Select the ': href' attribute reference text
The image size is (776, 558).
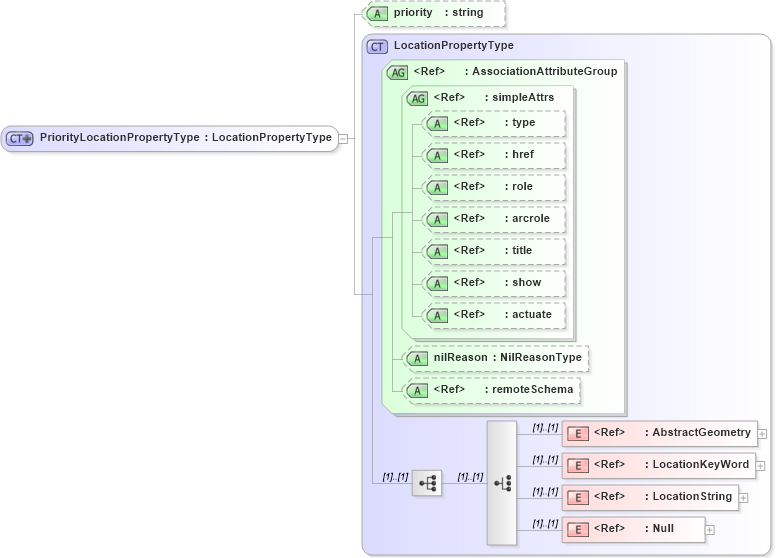(519, 154)
